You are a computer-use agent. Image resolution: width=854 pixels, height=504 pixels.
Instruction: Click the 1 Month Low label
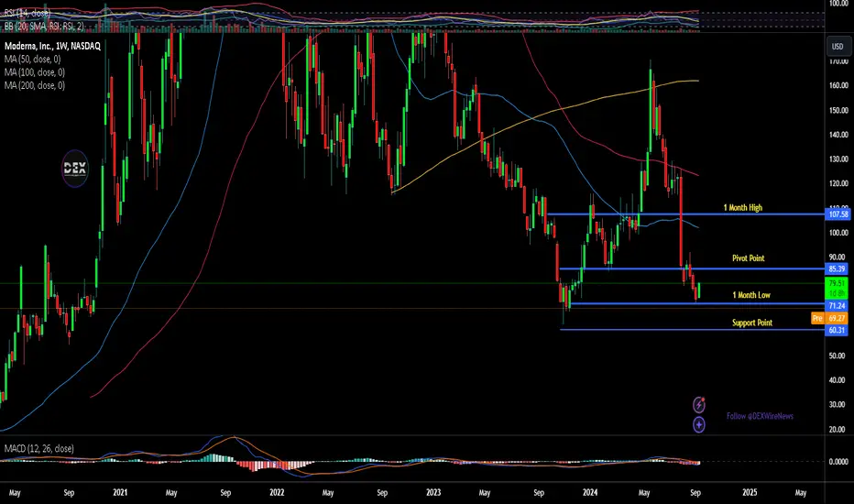(x=751, y=295)
